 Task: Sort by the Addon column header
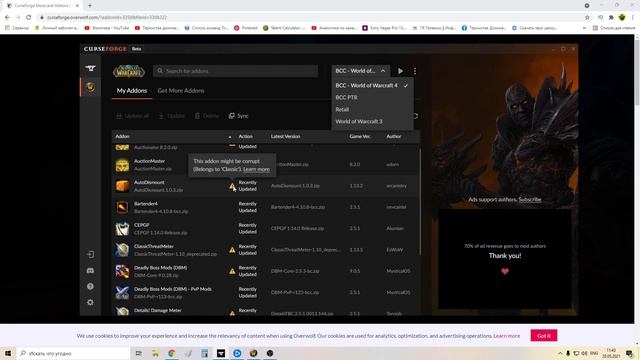point(122,136)
